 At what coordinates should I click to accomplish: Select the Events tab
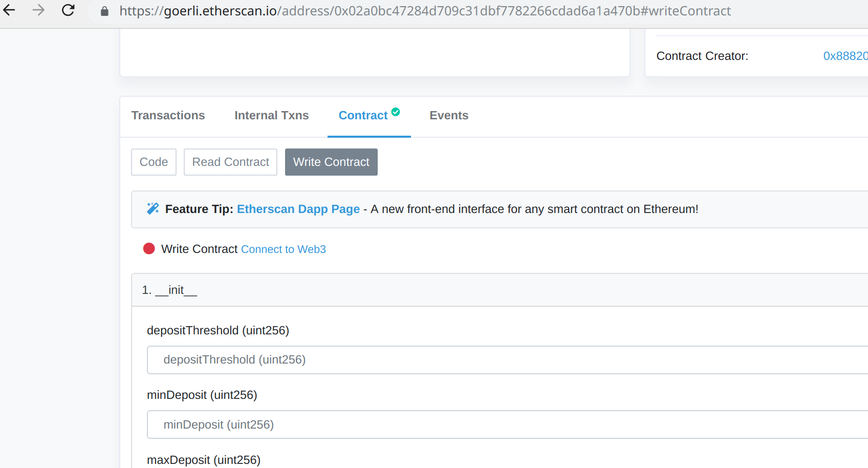449,115
